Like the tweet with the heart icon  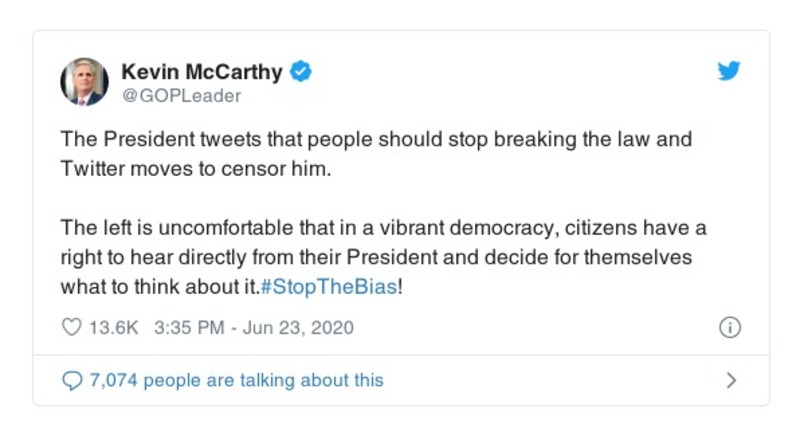tap(72, 327)
